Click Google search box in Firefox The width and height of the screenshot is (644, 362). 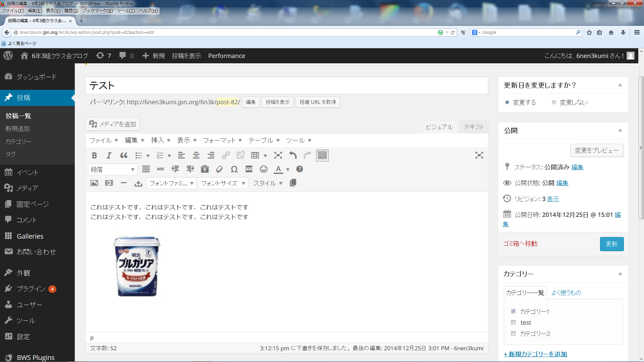(x=528, y=33)
